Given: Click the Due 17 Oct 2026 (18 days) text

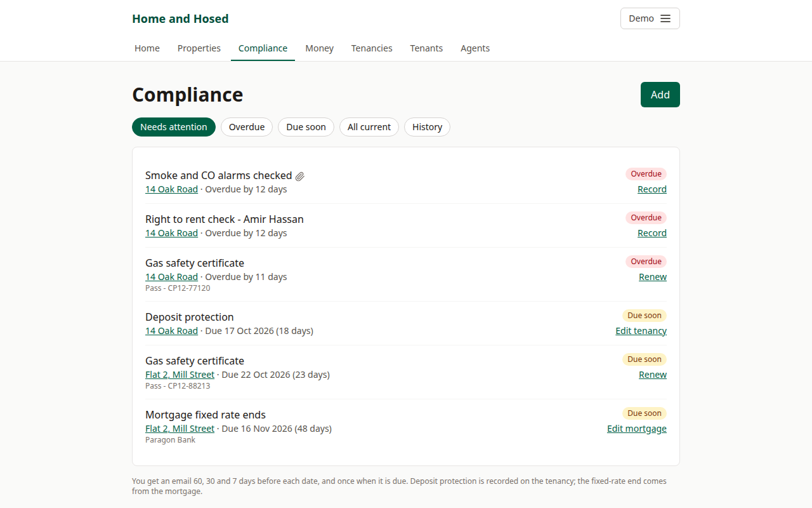Looking at the screenshot, I should click(x=259, y=331).
